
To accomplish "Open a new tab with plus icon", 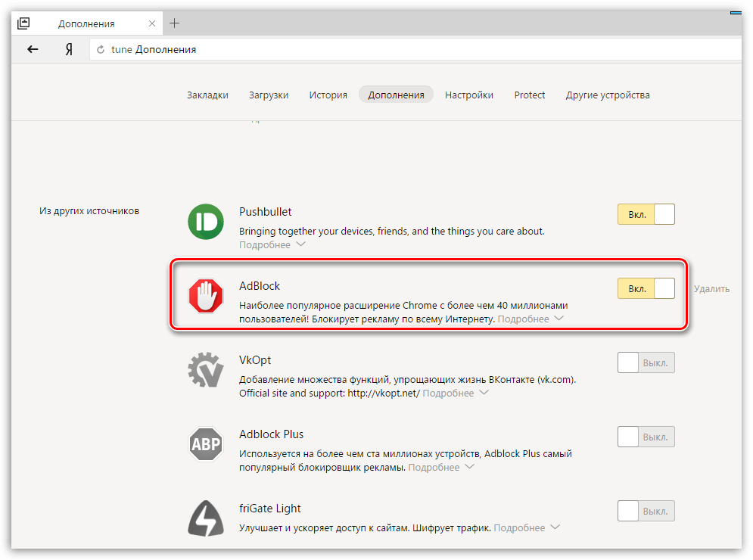I will click(174, 23).
